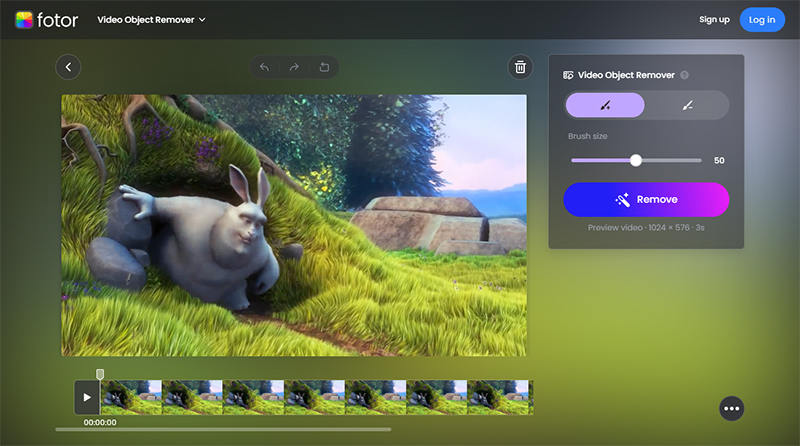Click the Log in button
Viewport: 800px width, 446px height.
[x=762, y=20]
